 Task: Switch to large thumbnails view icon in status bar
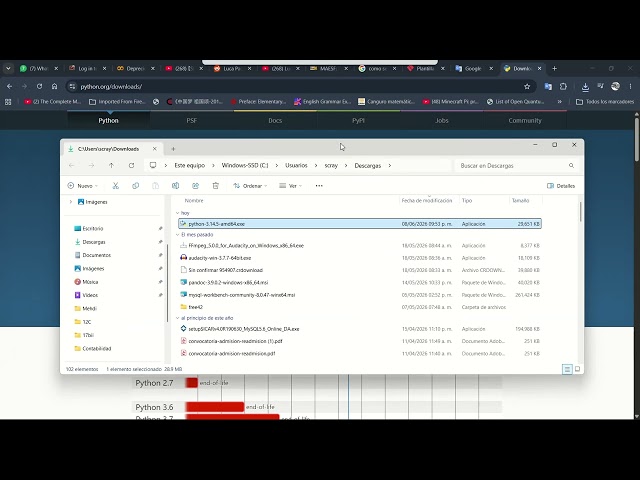tap(578, 369)
